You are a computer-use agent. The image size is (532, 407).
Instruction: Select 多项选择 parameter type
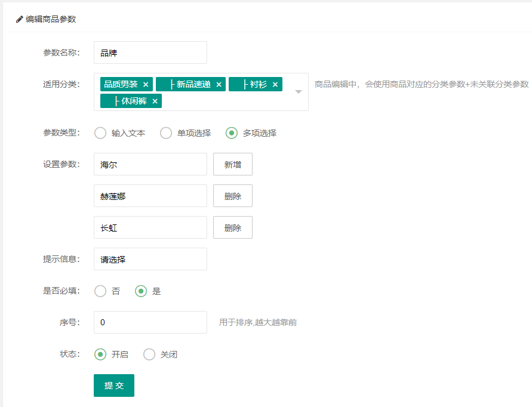point(232,133)
